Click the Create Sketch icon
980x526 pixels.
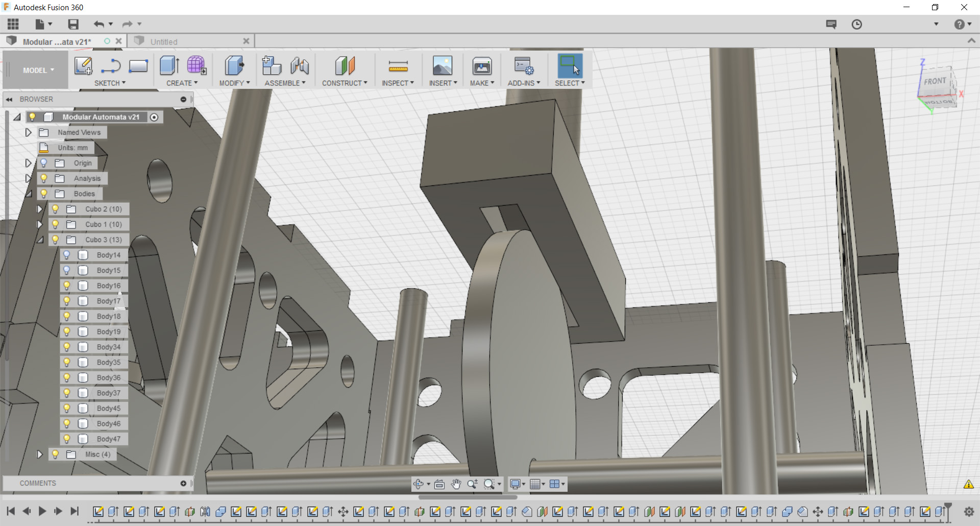[83, 66]
